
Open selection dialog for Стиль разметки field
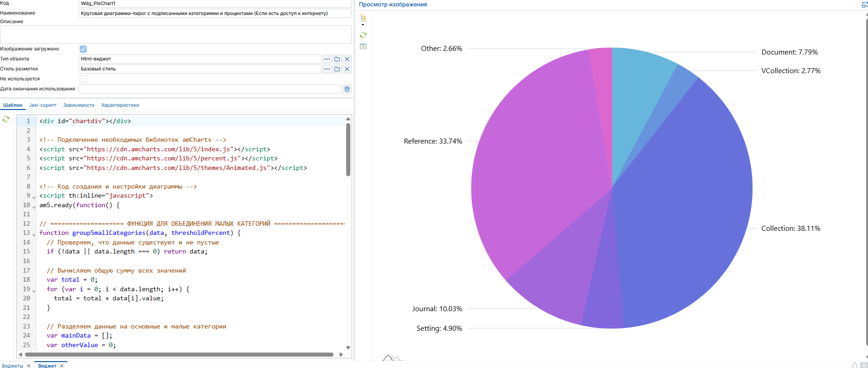coord(327,69)
